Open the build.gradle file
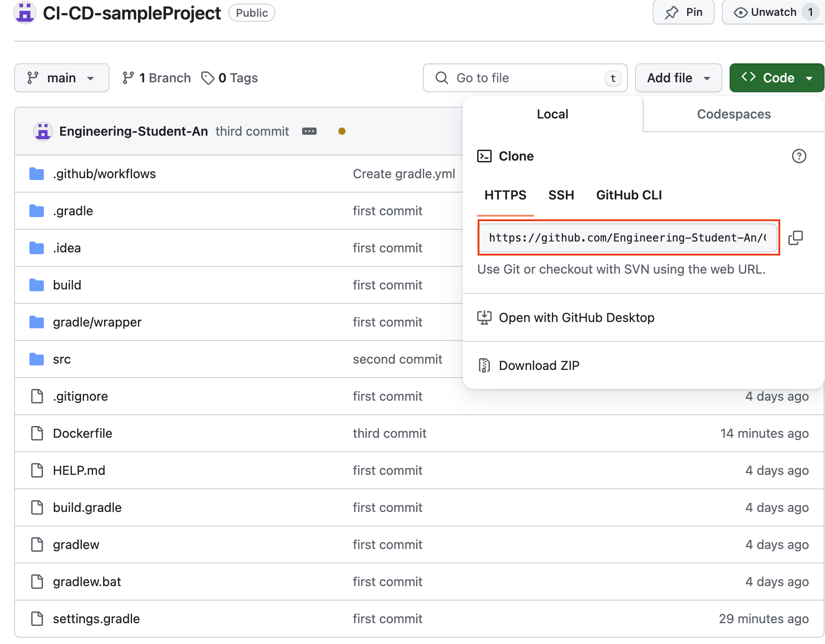Screen dimensions: 825x644 point(87,507)
